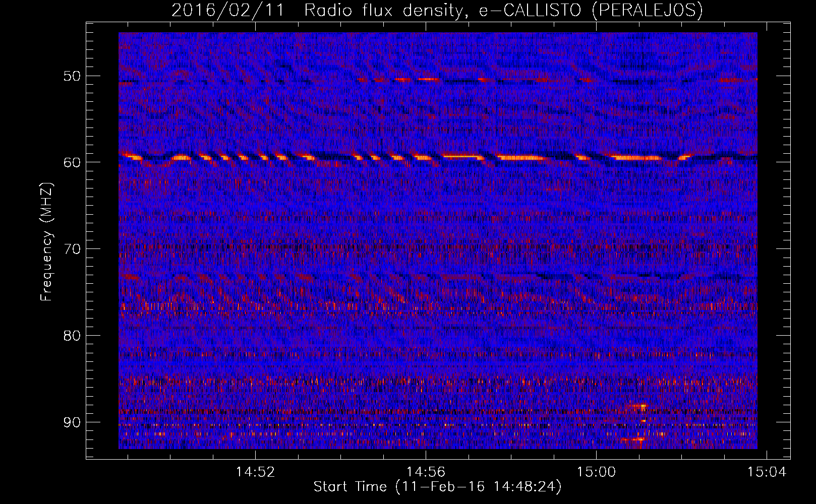
Task: Click the 60 frequency tick label
Action: pyautogui.click(x=72, y=162)
